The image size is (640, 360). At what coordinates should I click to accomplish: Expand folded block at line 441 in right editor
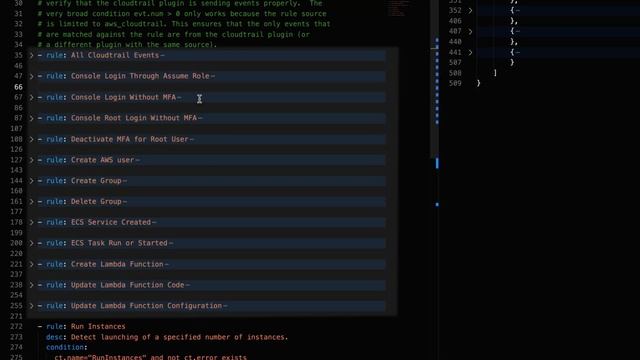(470, 52)
